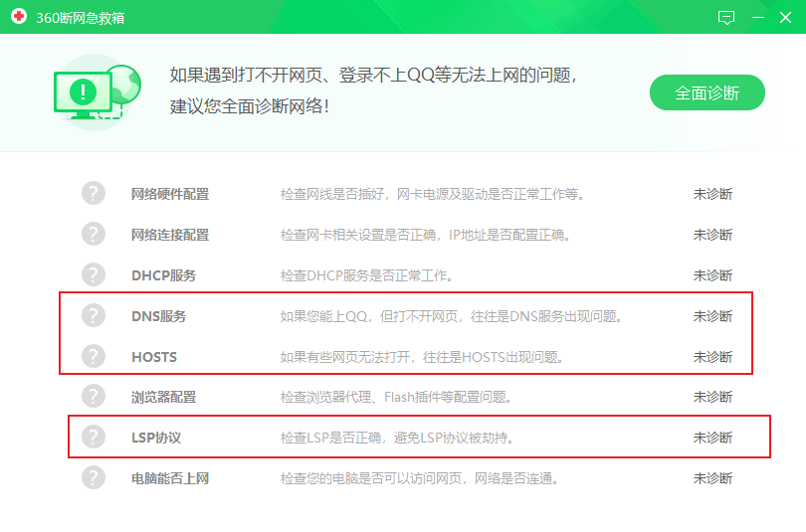Viewport: 806px width, 532px height.
Task: Select the 电脑能否上网 item label
Action: 169,478
